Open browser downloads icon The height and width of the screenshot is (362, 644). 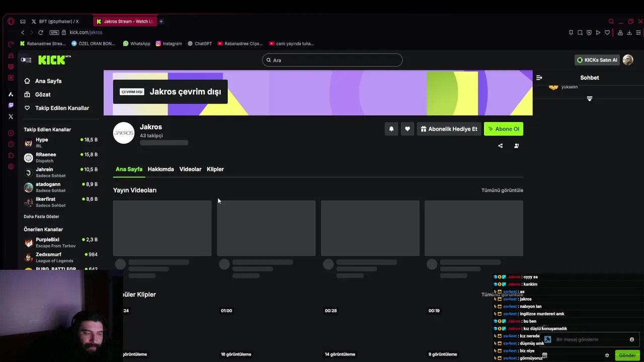629,33
